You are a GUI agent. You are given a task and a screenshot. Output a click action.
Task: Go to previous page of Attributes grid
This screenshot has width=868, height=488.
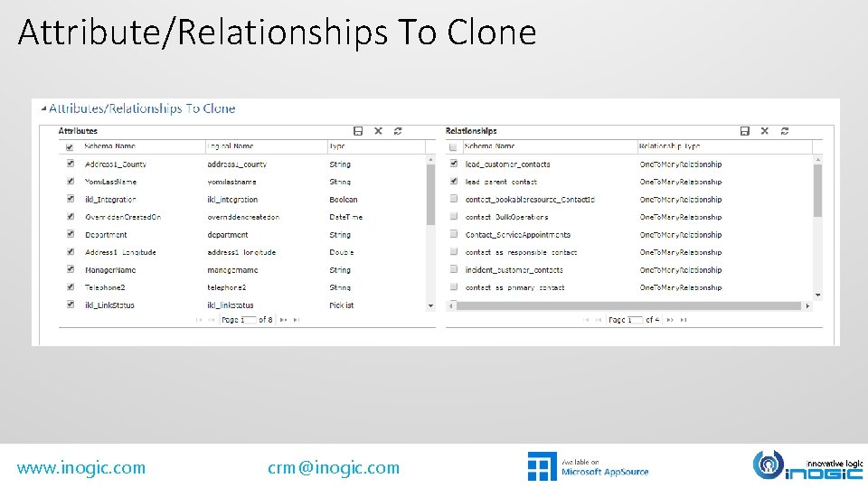(x=211, y=320)
